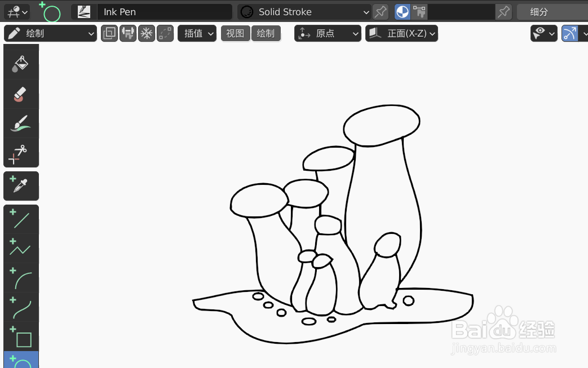Expand the 正面(X-Z) drawing plane dropdown
Image resolution: width=588 pixels, height=368 pixels.
(x=401, y=33)
